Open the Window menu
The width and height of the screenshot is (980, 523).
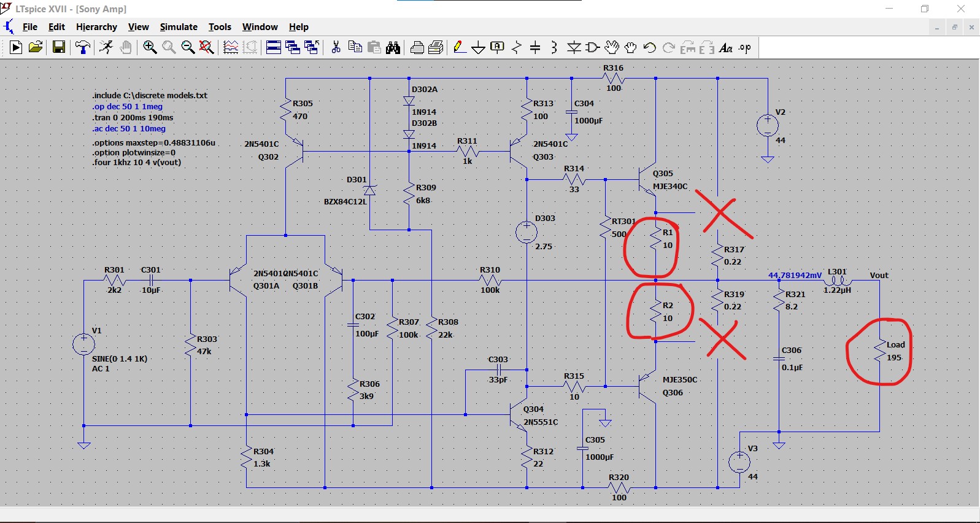coord(260,27)
